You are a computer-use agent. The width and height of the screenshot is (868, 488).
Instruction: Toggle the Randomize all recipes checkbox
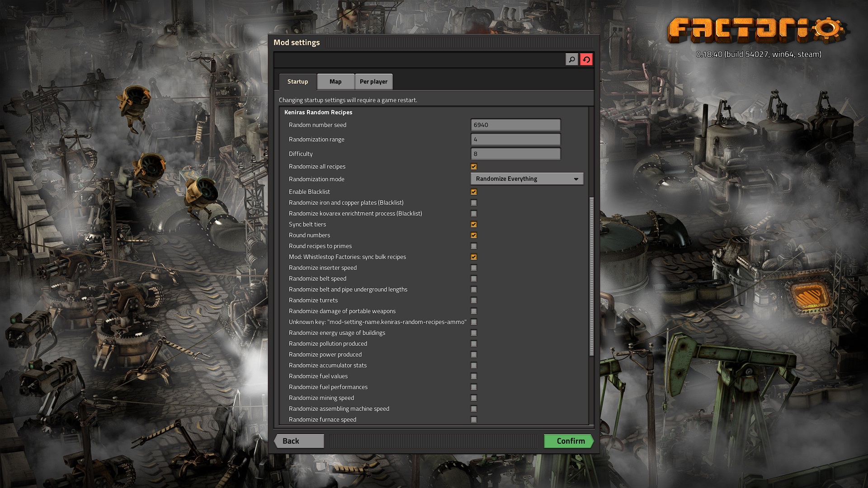pyautogui.click(x=474, y=166)
